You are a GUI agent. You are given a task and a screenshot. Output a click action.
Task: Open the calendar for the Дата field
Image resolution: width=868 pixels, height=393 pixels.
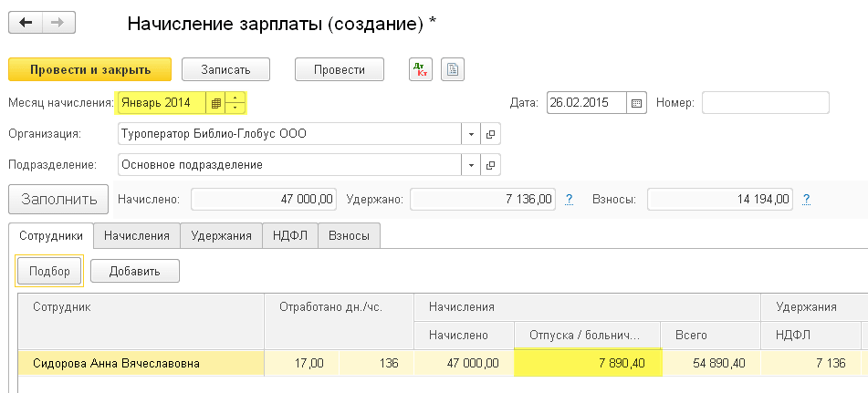637,103
